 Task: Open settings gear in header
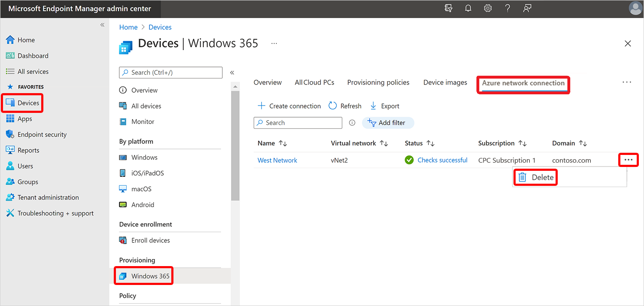(488, 9)
